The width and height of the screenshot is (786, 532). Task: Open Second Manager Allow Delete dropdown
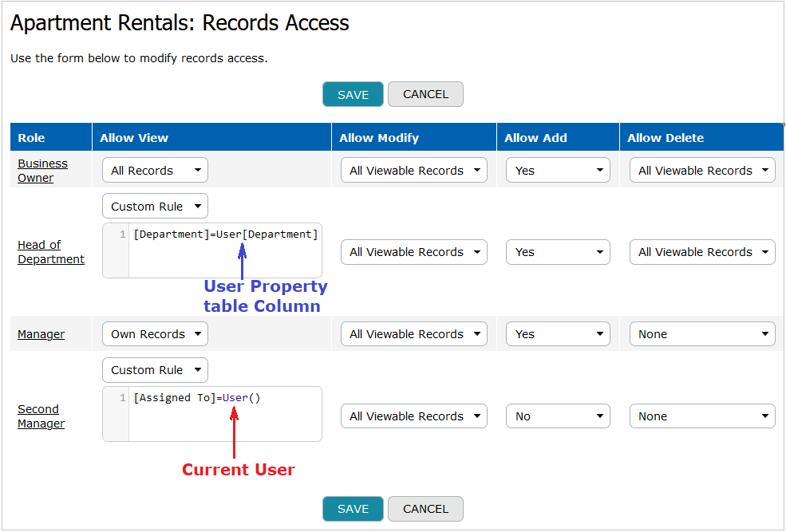pos(702,416)
